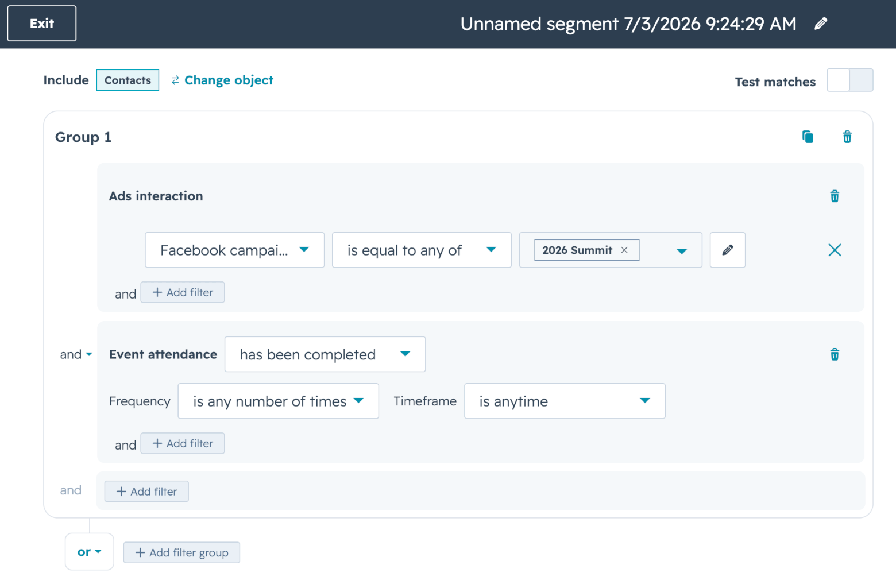Add filter under Event attendance
The height and width of the screenshot is (588, 896).
click(183, 443)
